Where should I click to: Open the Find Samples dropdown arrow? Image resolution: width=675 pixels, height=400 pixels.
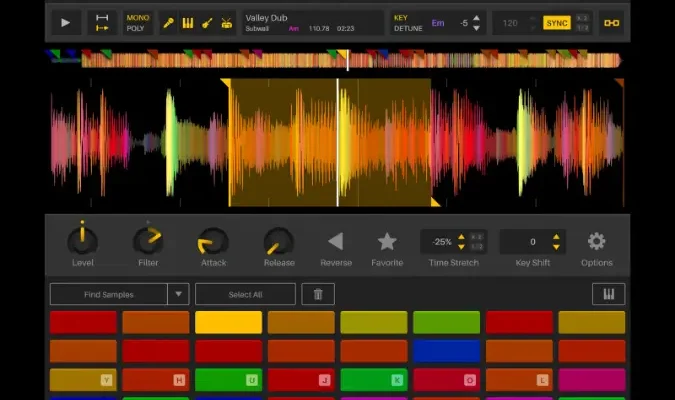point(178,294)
